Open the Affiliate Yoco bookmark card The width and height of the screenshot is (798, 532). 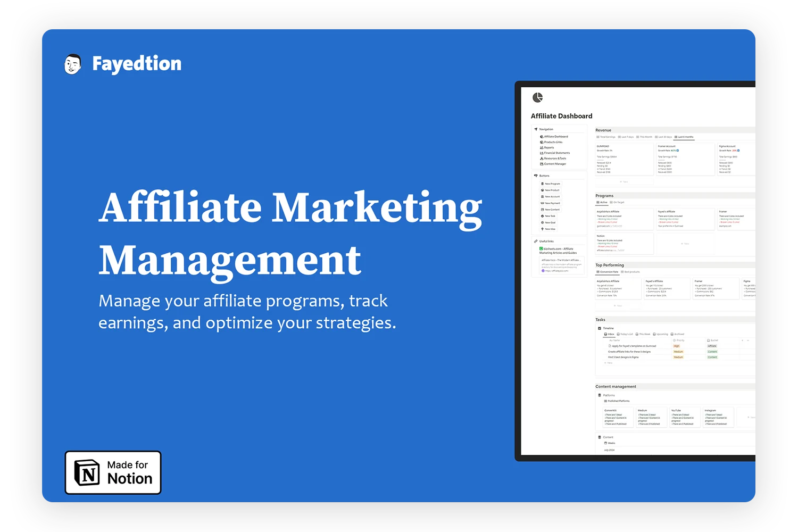pyautogui.click(x=562, y=266)
